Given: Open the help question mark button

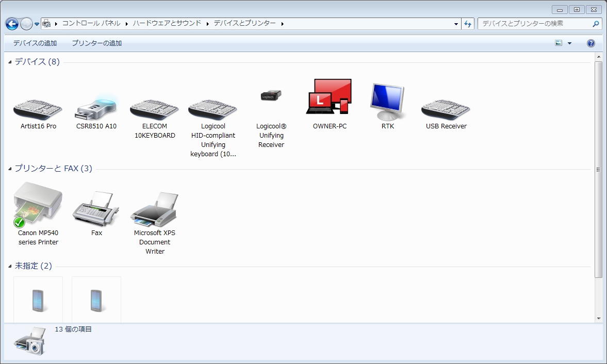Looking at the screenshot, I should pos(590,43).
